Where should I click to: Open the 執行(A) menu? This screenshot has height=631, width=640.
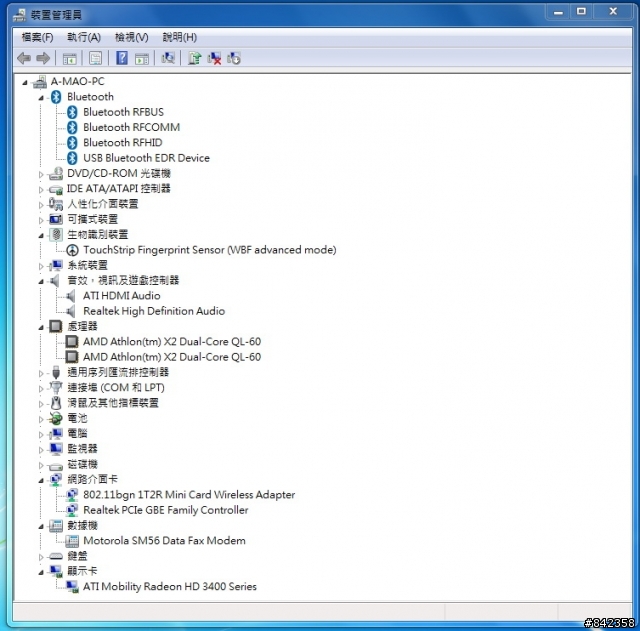click(84, 38)
